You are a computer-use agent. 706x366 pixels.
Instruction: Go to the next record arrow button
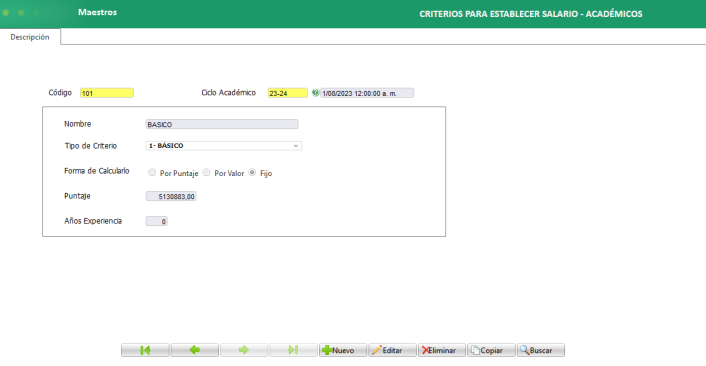point(244,350)
